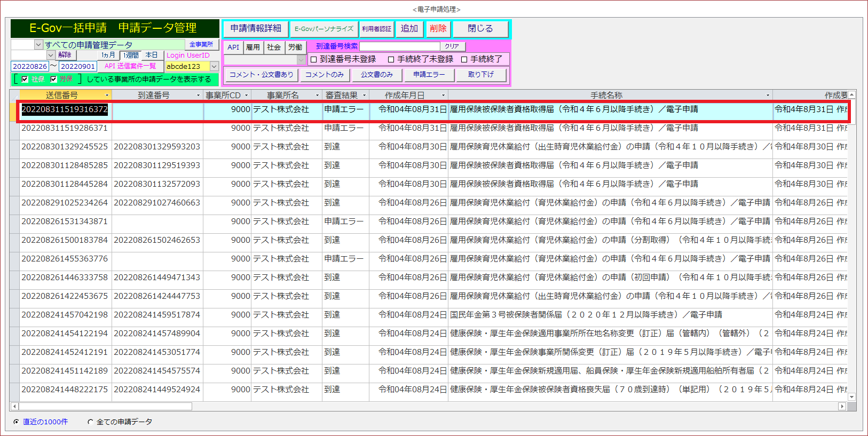Click the red 削除 button
This screenshot has height=436, width=868.
coord(438,29)
